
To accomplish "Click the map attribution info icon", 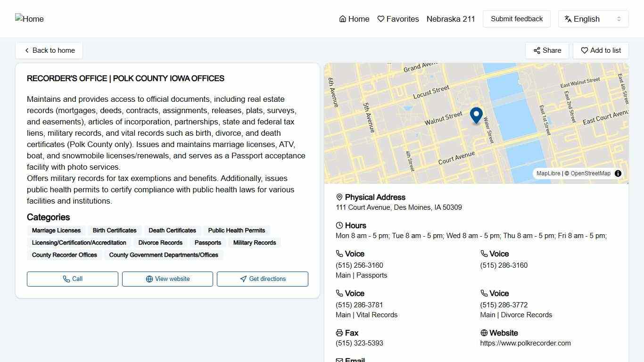I will (x=618, y=173).
